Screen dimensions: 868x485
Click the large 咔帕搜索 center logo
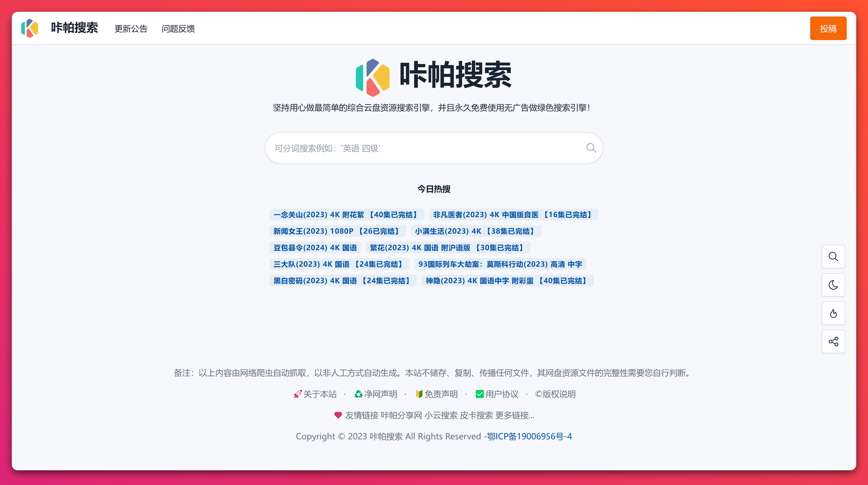tap(434, 76)
